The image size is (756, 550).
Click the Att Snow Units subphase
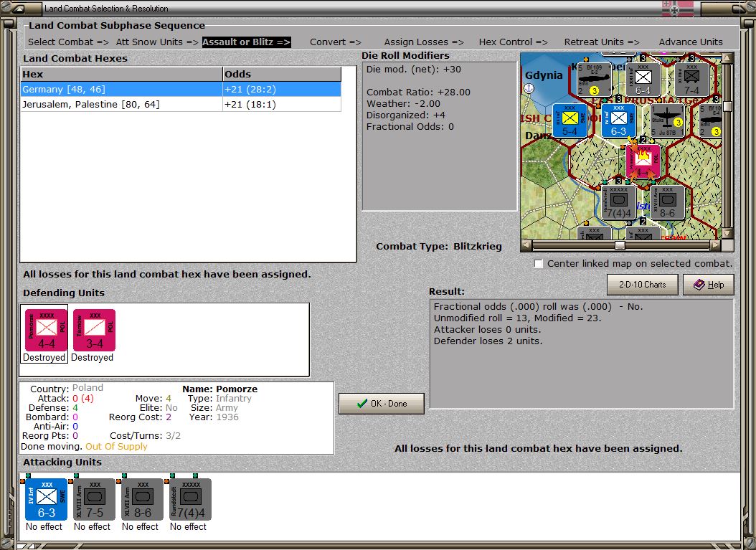[157, 42]
